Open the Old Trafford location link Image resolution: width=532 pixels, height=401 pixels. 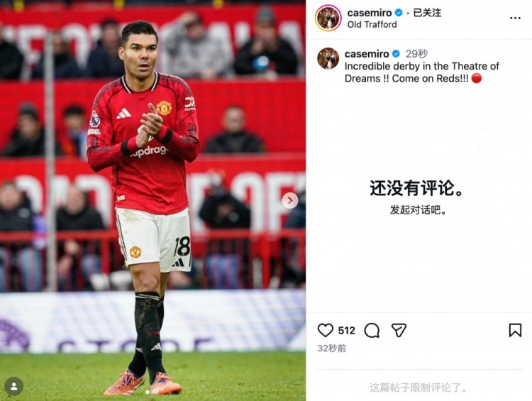tap(372, 24)
